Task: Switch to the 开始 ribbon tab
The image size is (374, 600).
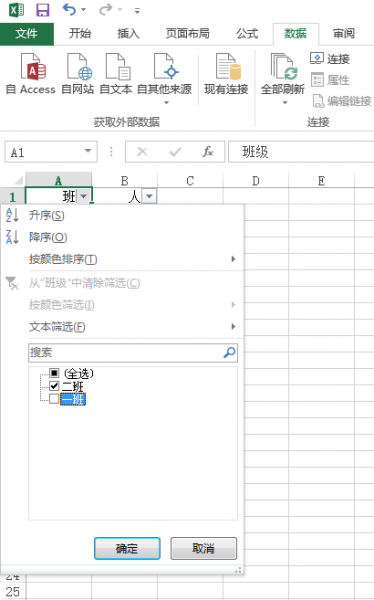Action: [x=80, y=34]
